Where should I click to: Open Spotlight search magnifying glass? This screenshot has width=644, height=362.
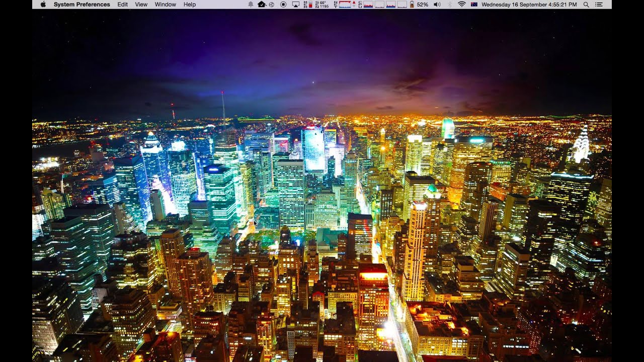pos(586,5)
